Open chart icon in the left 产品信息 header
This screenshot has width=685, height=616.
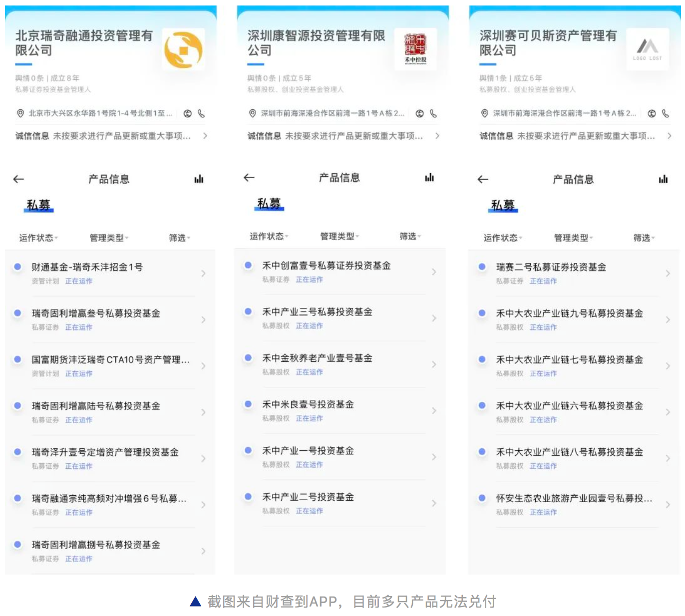click(x=199, y=179)
